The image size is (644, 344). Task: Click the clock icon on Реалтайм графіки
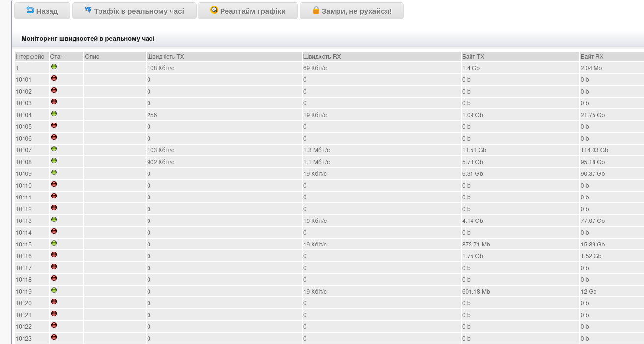[x=214, y=10]
